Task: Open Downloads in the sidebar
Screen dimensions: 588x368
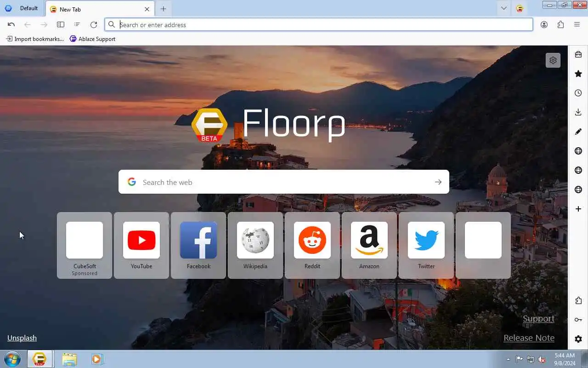Action: coord(578,112)
